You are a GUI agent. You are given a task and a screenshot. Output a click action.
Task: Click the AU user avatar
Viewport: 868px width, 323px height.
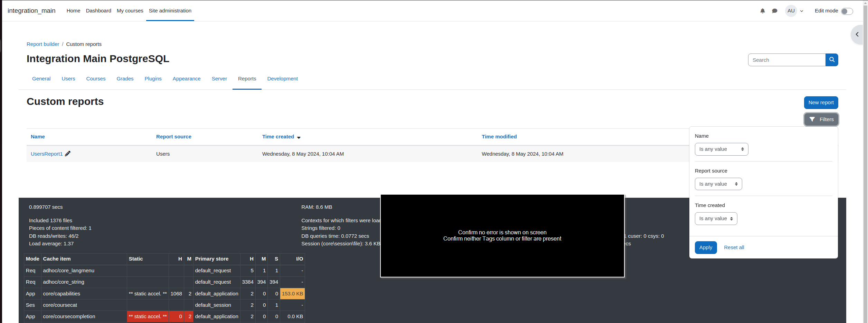791,11
